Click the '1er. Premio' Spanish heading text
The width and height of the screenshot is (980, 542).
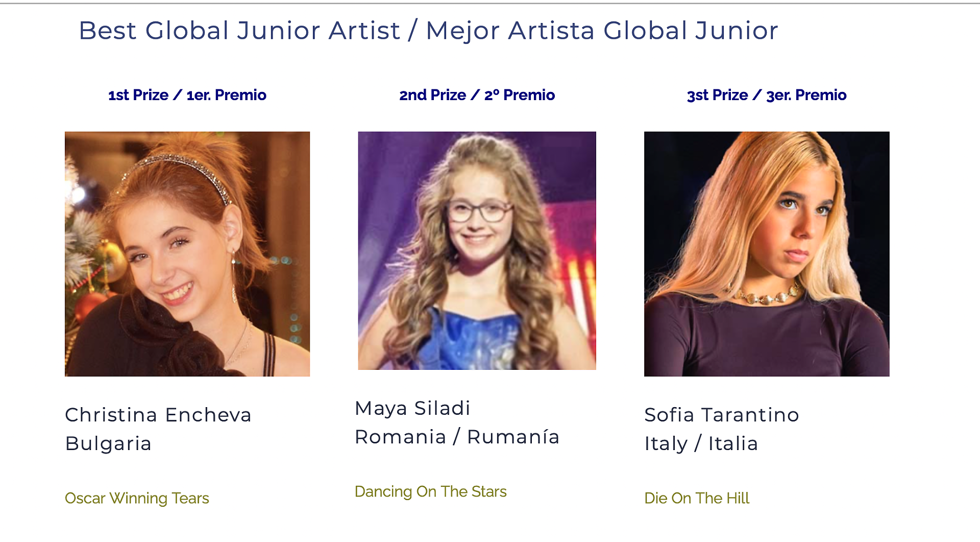point(226,95)
